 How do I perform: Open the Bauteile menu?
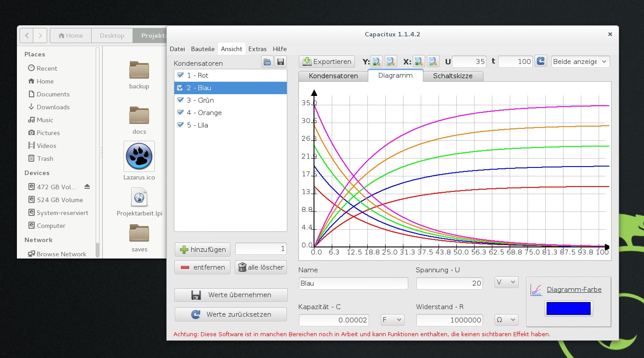click(203, 49)
